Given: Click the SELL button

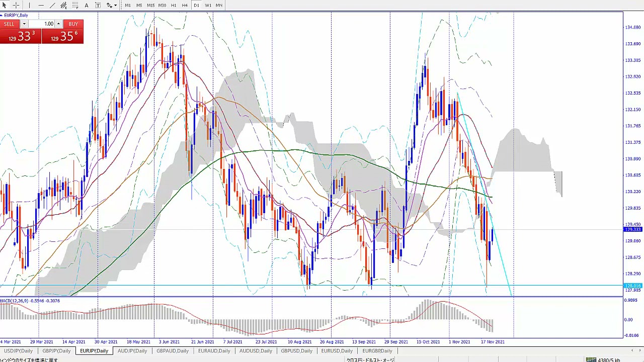Looking at the screenshot, I should [9, 24].
